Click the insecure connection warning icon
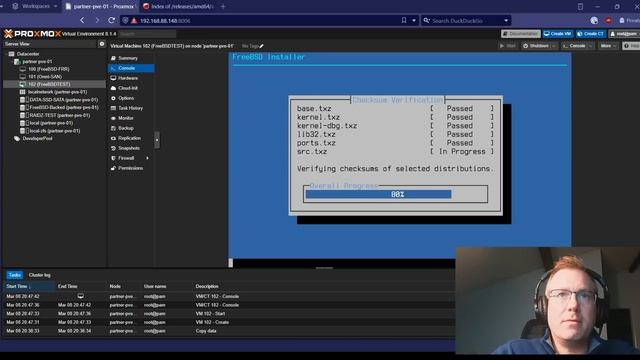Viewport: 640px width, 360px height. pyautogui.click(x=134, y=20)
